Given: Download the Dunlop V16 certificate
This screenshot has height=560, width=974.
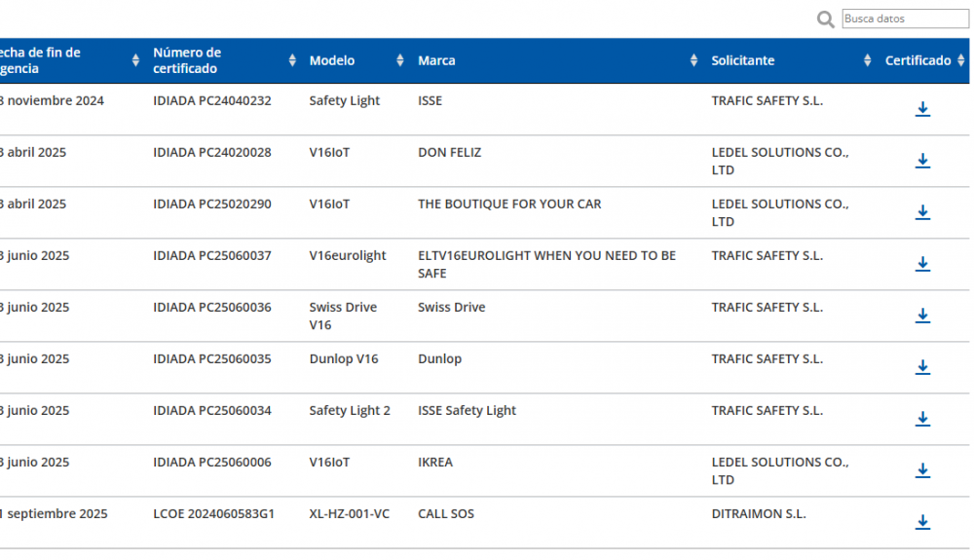Looking at the screenshot, I should point(922,367).
